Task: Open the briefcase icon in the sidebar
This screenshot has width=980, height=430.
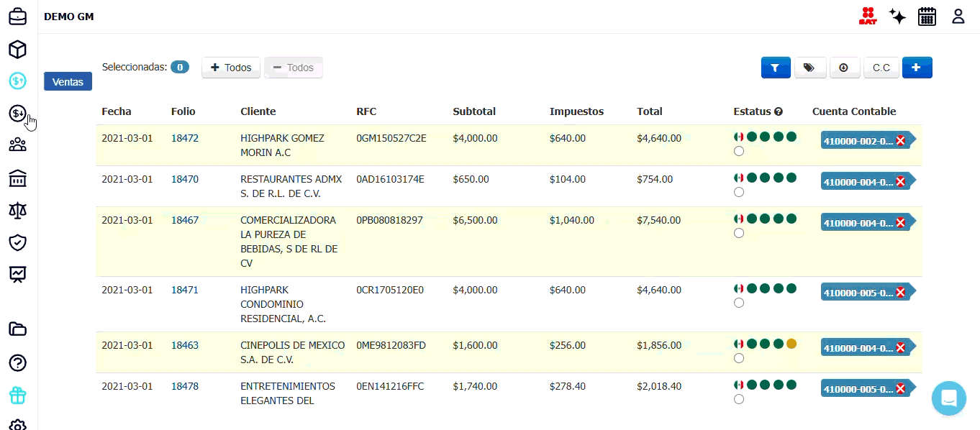Action: 17,16
